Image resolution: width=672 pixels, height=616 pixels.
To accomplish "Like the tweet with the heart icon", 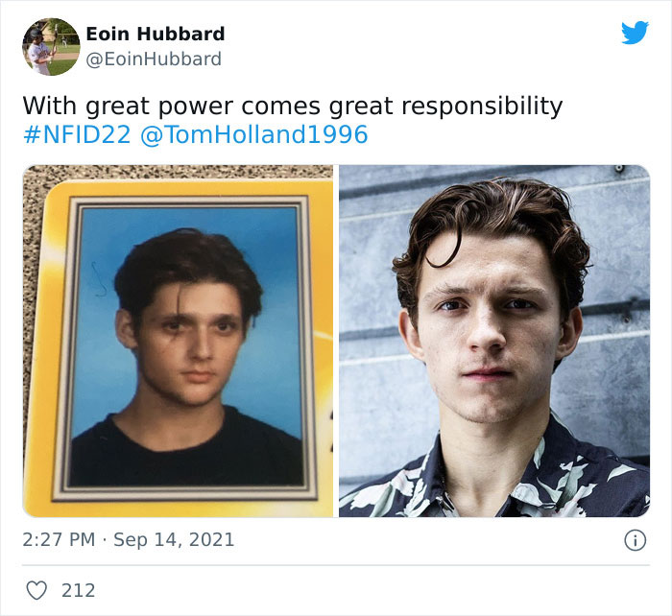I will click(36, 590).
